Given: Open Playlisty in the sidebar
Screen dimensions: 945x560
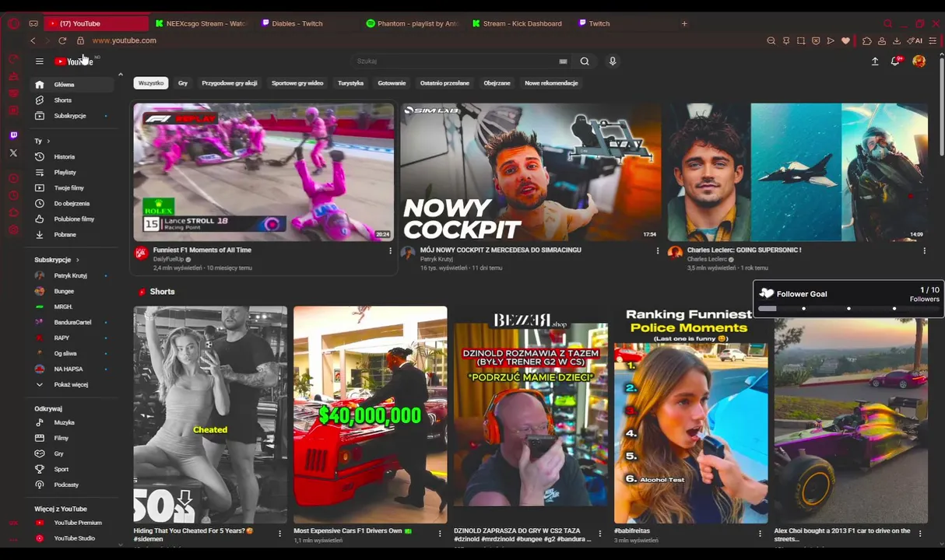Looking at the screenshot, I should [70, 172].
